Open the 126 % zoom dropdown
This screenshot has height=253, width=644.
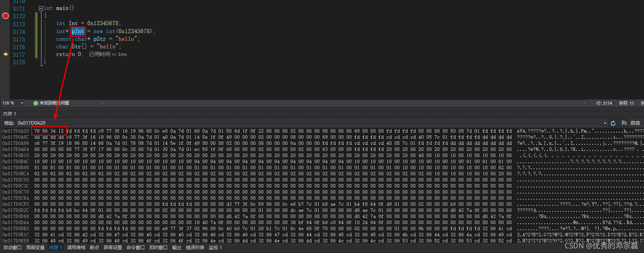[x=22, y=103]
